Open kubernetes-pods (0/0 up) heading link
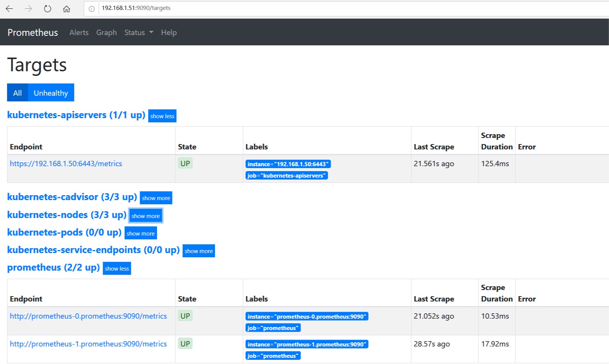The width and height of the screenshot is (609, 364). [x=64, y=233]
